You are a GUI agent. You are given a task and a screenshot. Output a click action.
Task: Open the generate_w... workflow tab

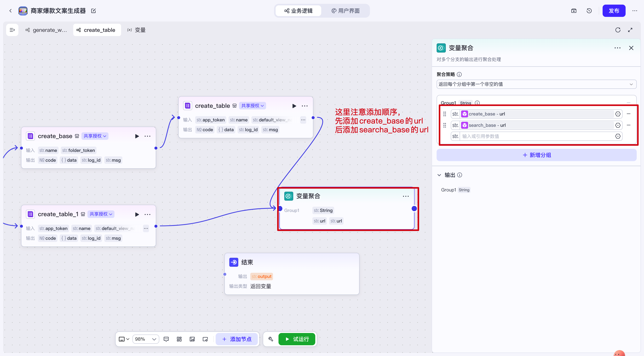click(x=46, y=30)
